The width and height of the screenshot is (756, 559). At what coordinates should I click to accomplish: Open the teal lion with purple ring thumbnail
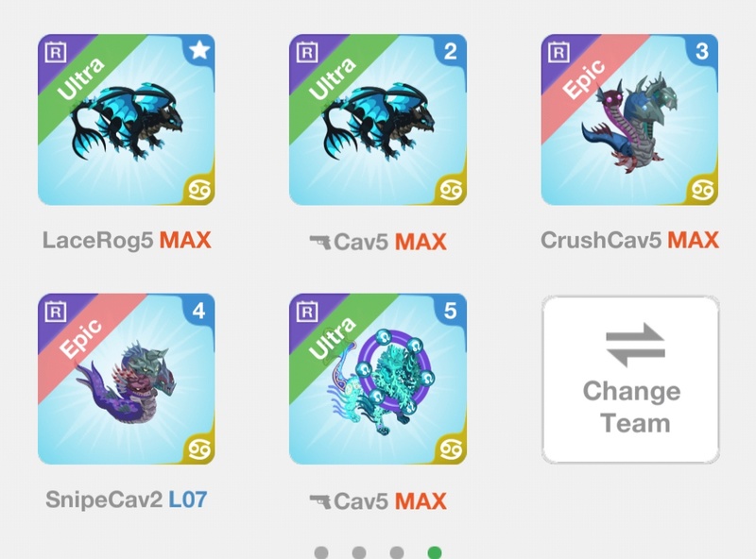point(378,379)
